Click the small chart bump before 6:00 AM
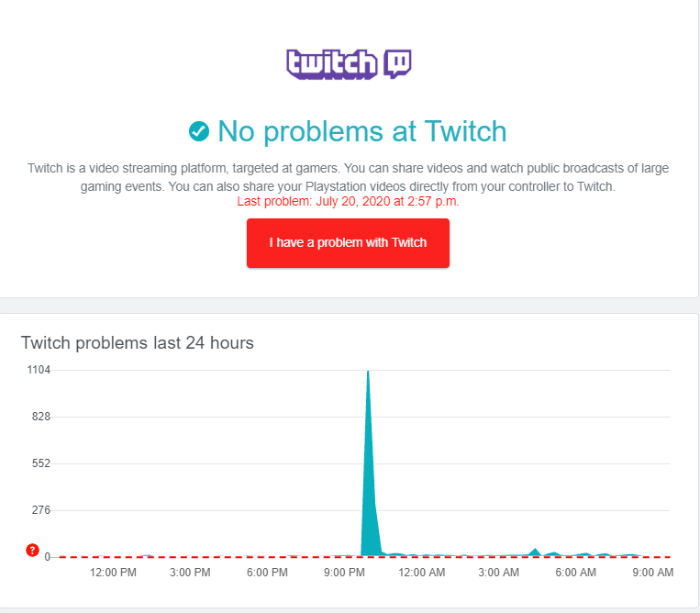Viewport: 700px width, 613px height. pyautogui.click(x=535, y=552)
